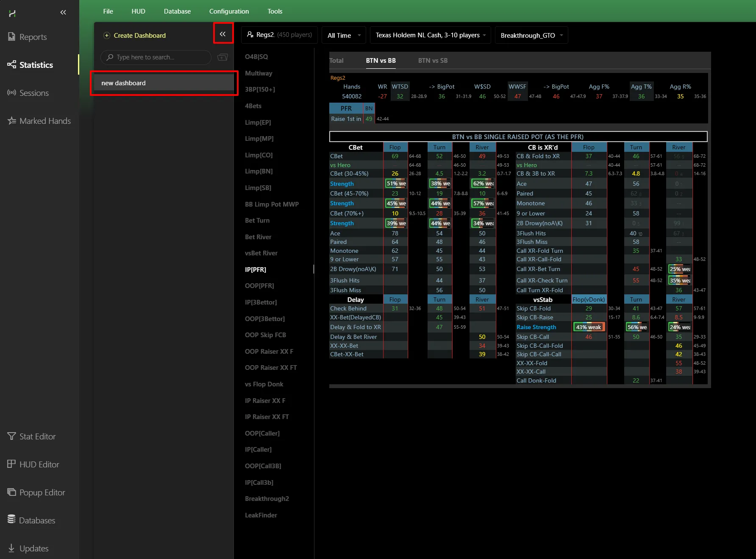Collapse the dashboard list panel
The image size is (756, 559).
[222, 34]
